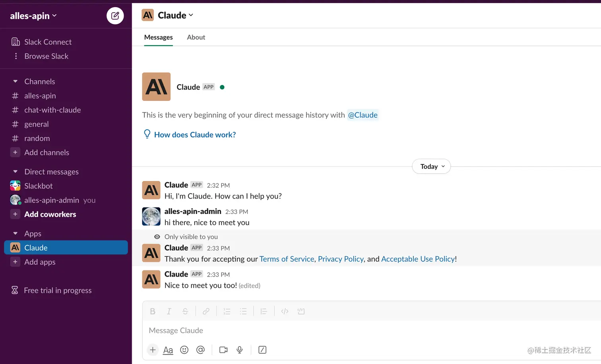This screenshot has height=364, width=601.
Task: Click the inline code icon
Action: click(x=285, y=312)
